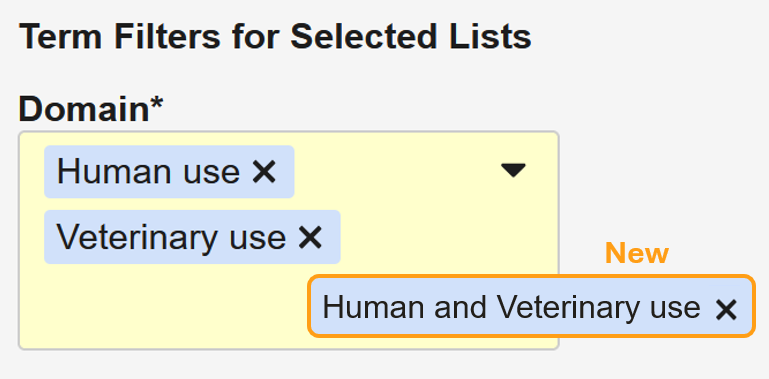This screenshot has width=769, height=379.
Task: Remove the Veterinary use filter chip
Action: (310, 238)
